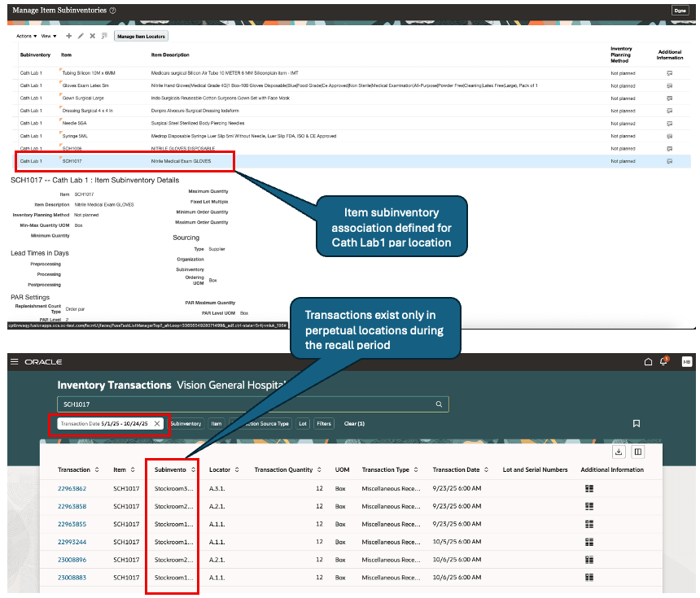Image resolution: width=700 pixels, height=598 pixels.
Task: Open additional information icon for transaction 23008896
Action: [x=589, y=560]
